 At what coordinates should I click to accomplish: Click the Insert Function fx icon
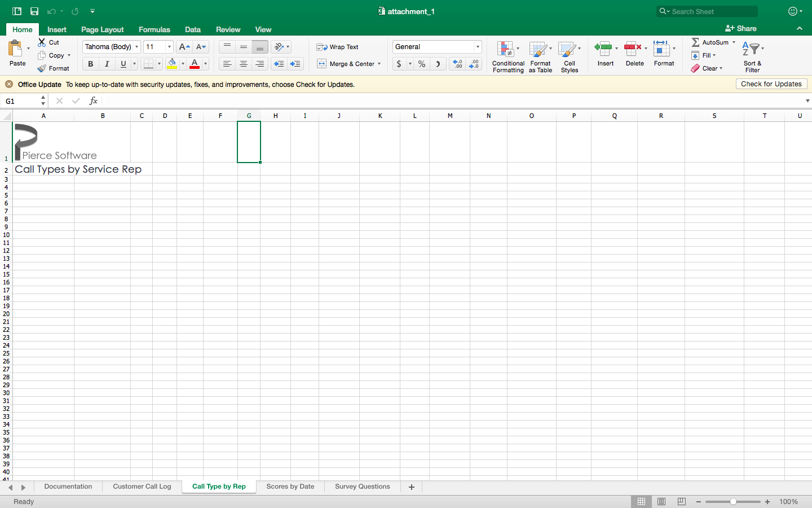click(x=94, y=101)
